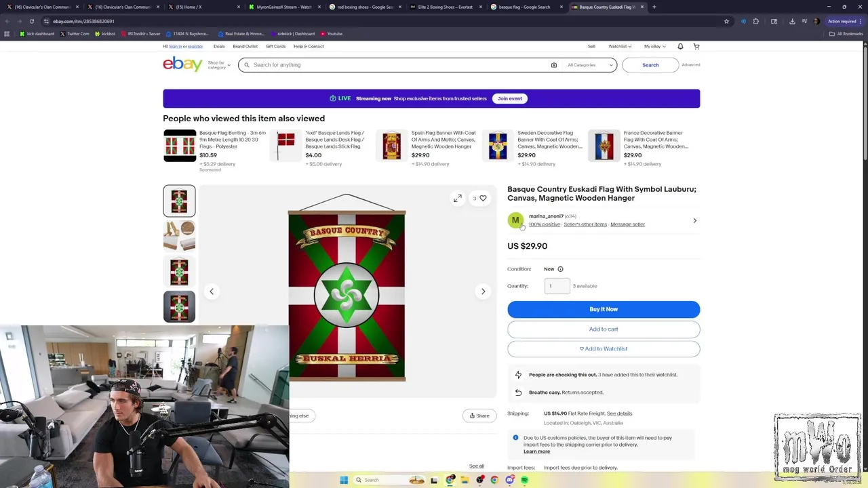
Task: Expand Shop by category dropdown
Action: tap(219, 65)
